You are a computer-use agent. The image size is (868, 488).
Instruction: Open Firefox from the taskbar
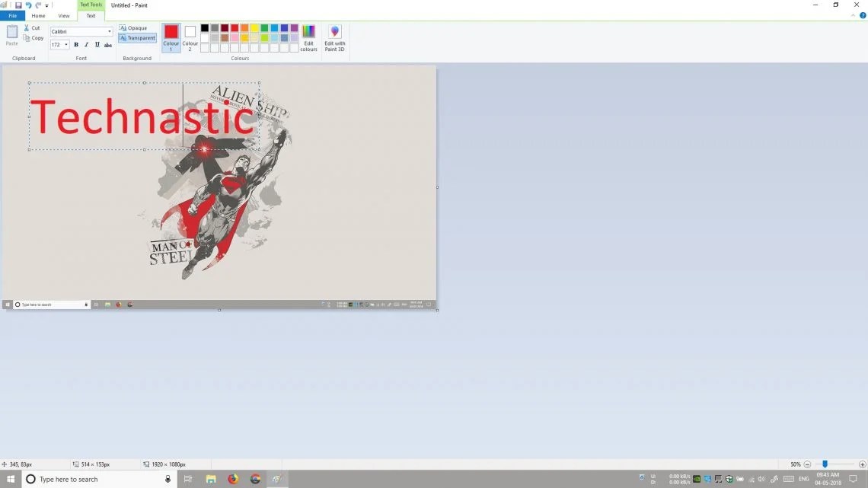coord(233,479)
